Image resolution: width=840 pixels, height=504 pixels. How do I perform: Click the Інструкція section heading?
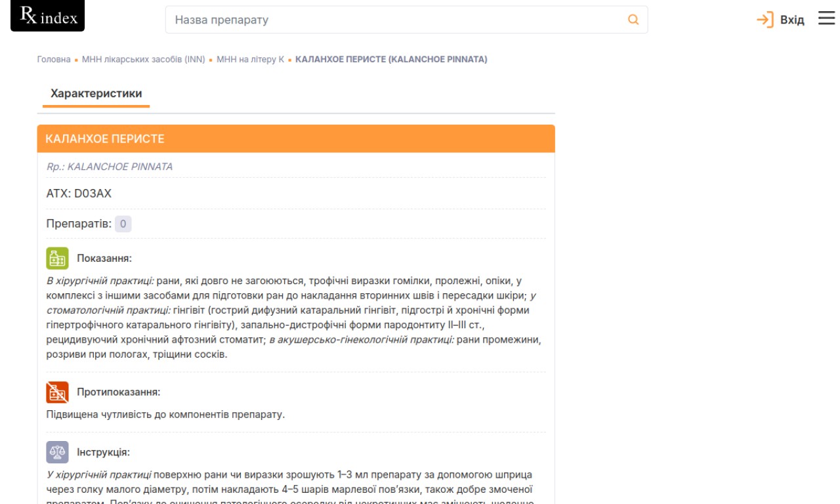[x=103, y=452]
